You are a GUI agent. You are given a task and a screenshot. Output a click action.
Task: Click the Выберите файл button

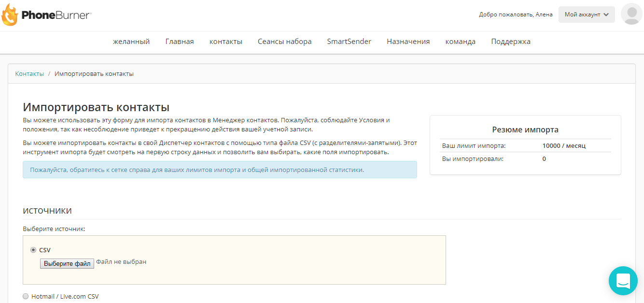tap(67, 263)
